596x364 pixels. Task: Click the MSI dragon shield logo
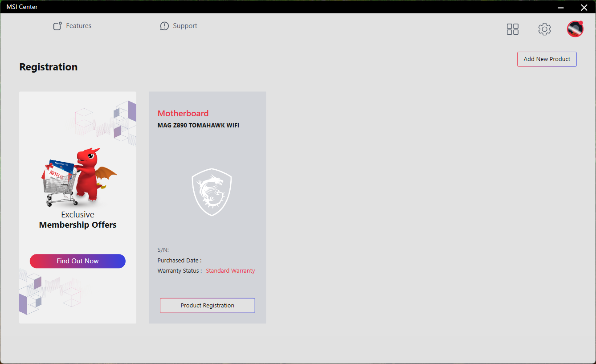point(212,192)
